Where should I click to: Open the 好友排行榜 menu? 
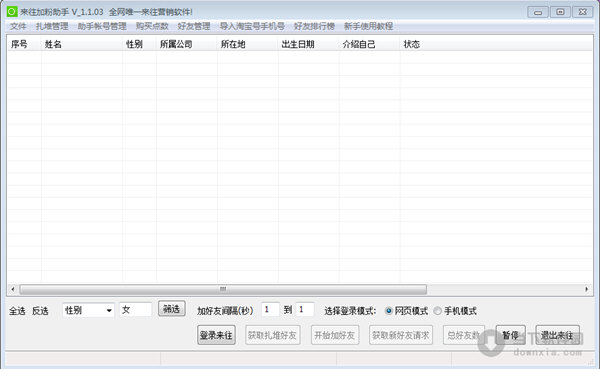314,26
